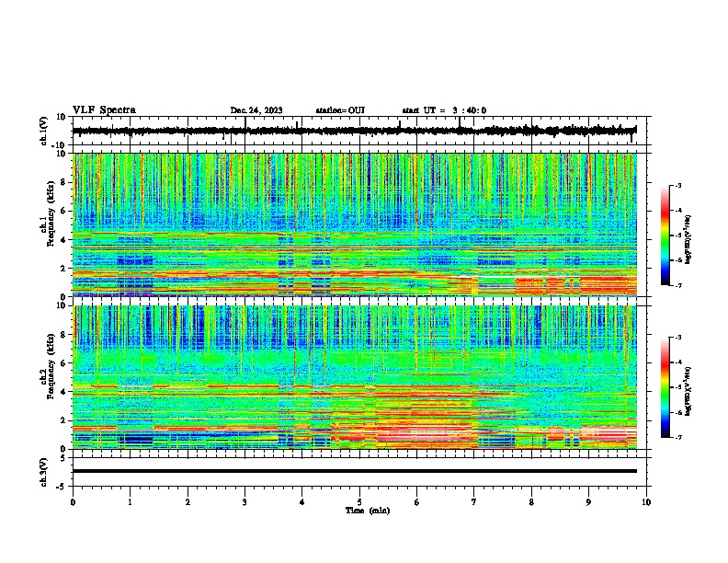Screen dimensions: 728x563
Task: Click the 'start UT = 3 :40: 0' label
Action: (444, 110)
